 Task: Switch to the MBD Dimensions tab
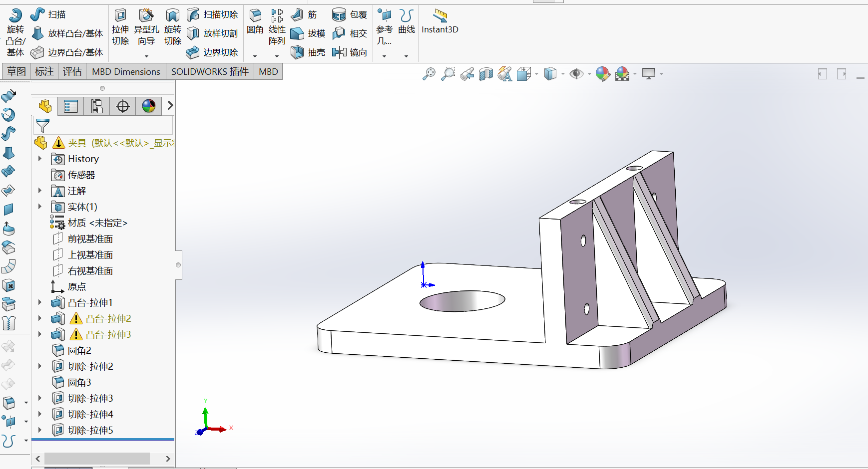pos(126,72)
